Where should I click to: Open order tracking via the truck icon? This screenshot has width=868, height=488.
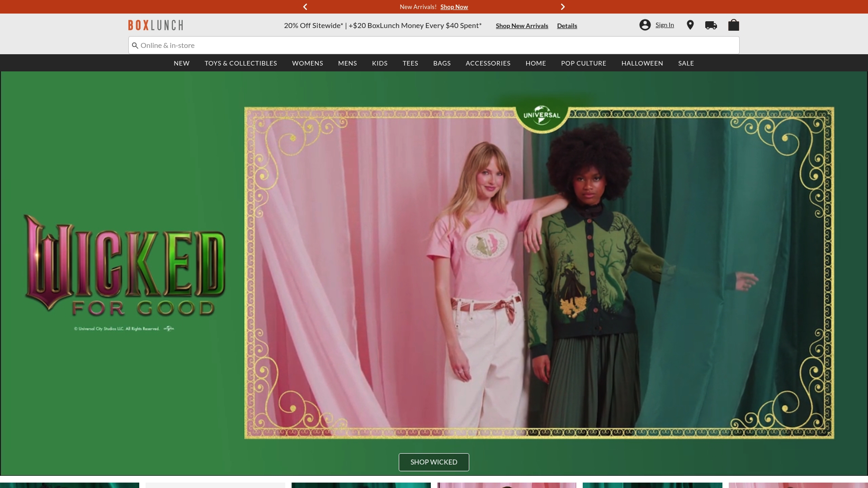point(711,25)
